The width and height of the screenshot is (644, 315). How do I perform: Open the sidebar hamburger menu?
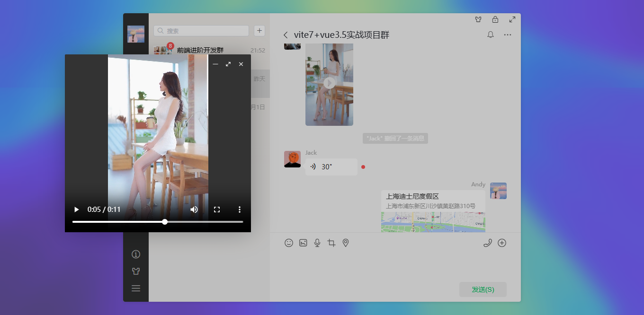(136, 288)
